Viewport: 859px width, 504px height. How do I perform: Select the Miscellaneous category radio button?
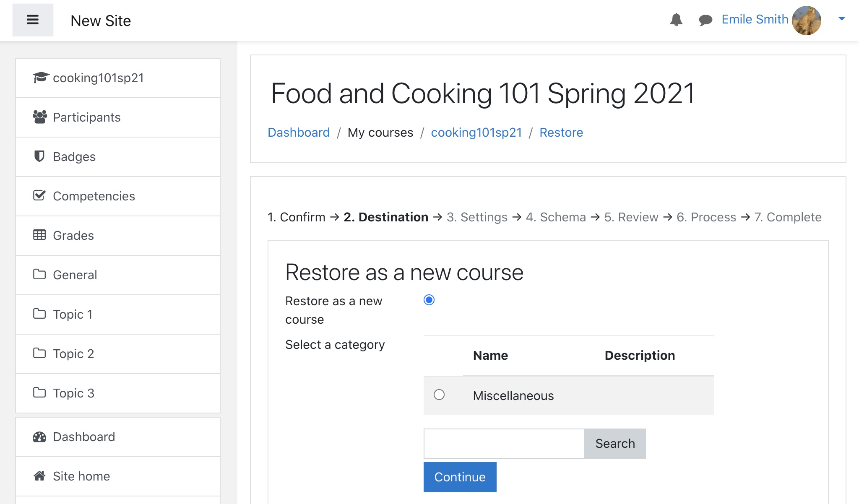(x=439, y=395)
